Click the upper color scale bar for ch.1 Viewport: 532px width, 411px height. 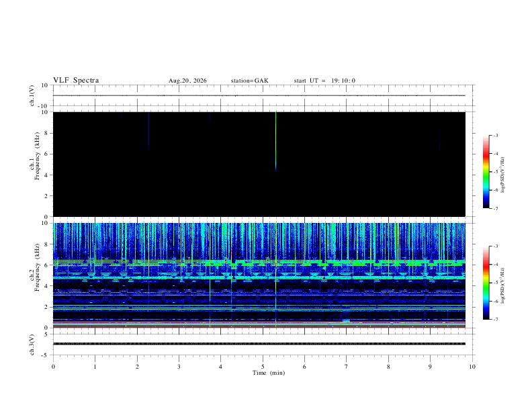486,172
